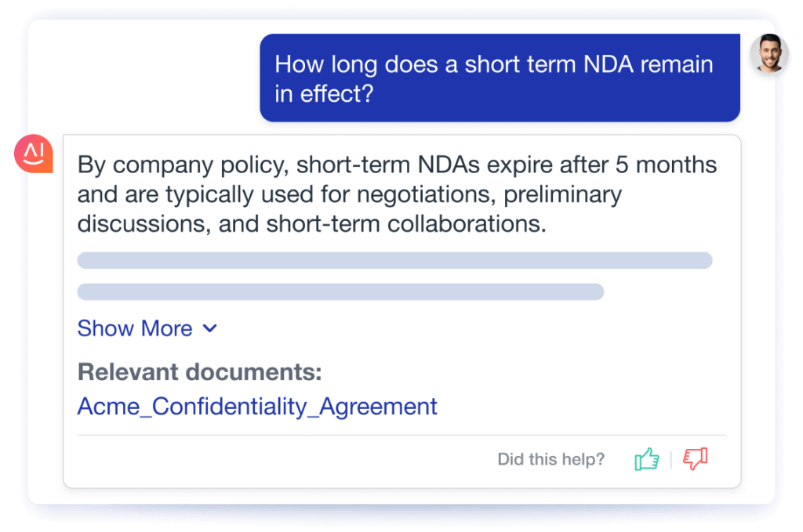Image resolution: width=803 pixels, height=532 pixels.
Task: Click the thumbs down feedback icon
Action: [x=695, y=459]
